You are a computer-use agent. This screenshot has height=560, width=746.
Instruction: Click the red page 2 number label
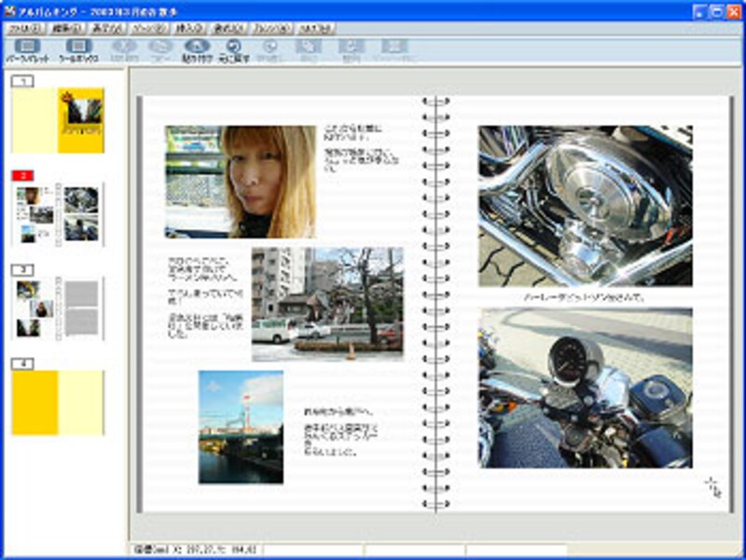(x=23, y=175)
